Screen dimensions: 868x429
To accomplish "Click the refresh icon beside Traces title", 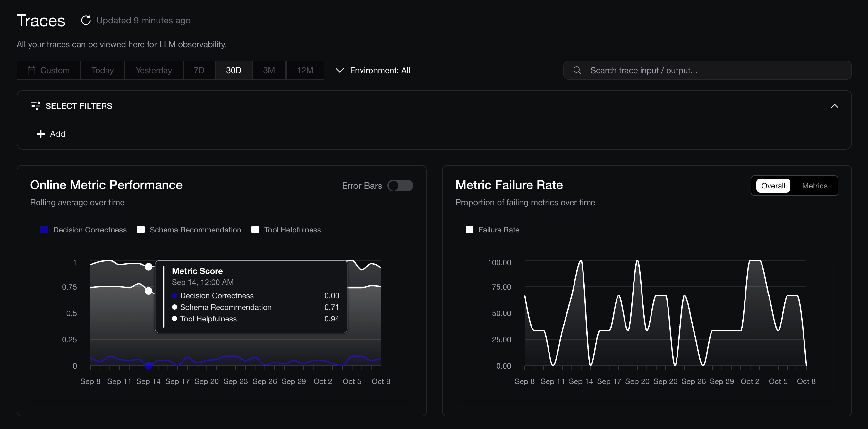I will 86,20.
